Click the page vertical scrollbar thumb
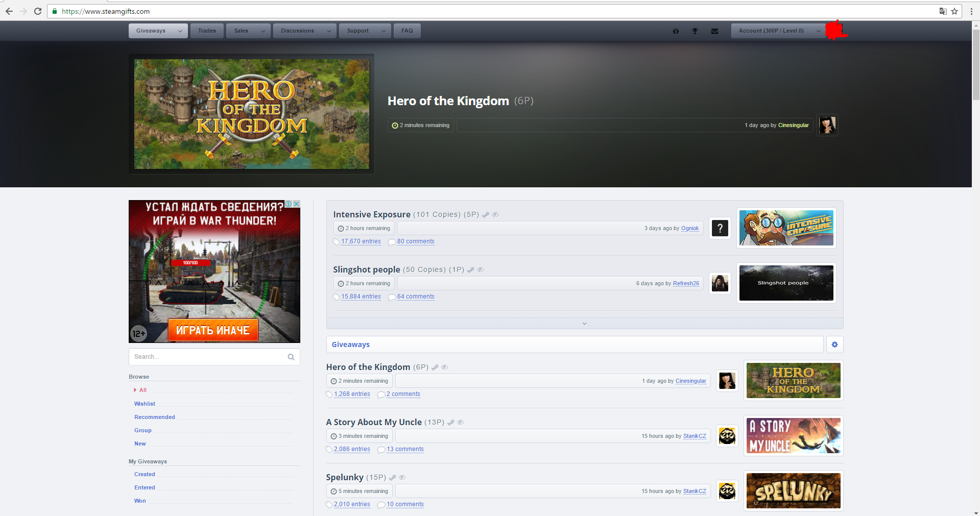The height and width of the screenshot is (516, 980). coord(976,65)
